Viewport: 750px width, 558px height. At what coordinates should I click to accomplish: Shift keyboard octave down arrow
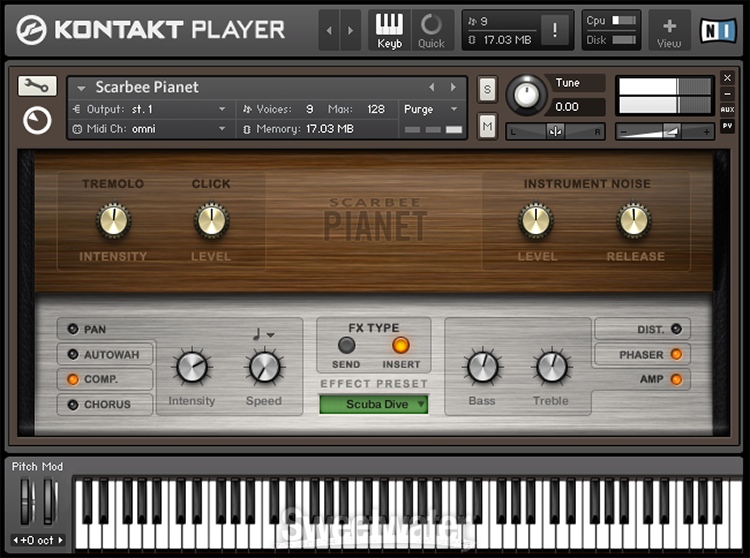[16, 540]
